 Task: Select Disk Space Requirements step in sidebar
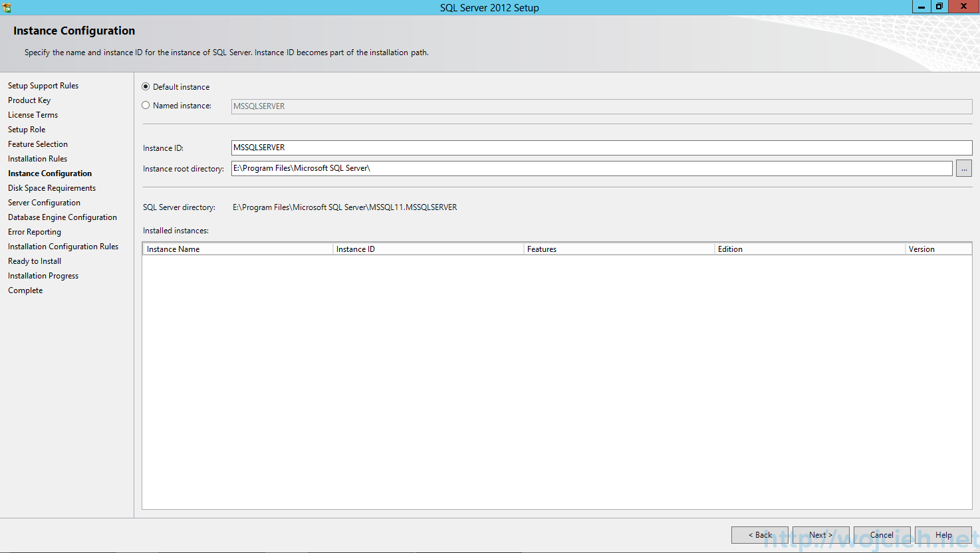coord(52,188)
